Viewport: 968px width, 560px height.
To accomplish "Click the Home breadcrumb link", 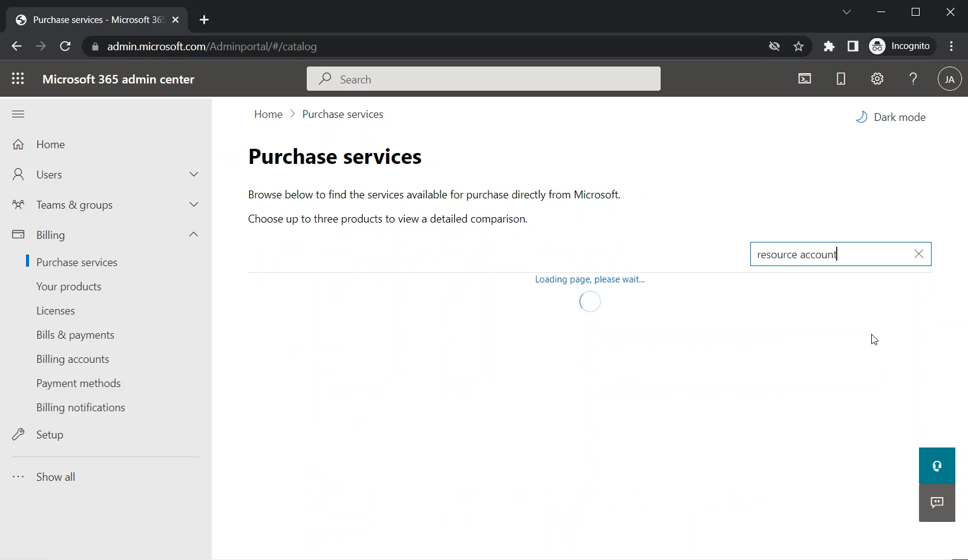I will coord(268,114).
